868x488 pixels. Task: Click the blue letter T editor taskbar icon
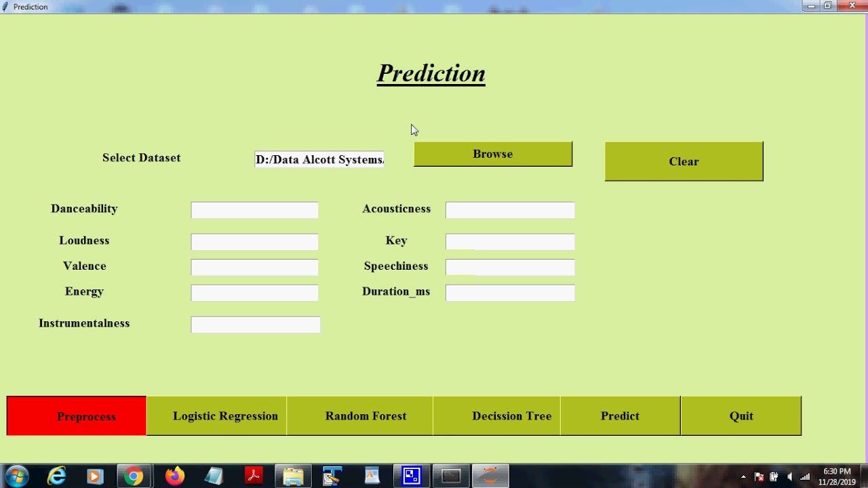[x=332, y=476]
